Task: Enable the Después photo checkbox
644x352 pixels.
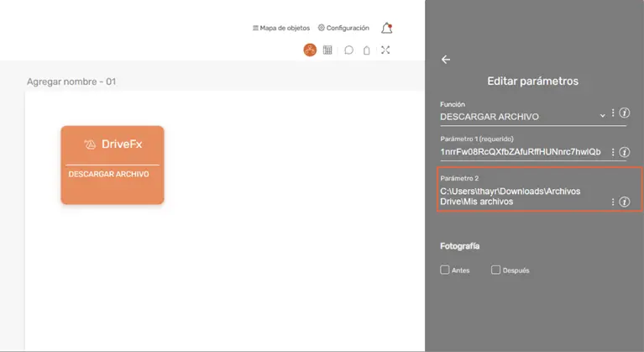Action: pos(495,270)
